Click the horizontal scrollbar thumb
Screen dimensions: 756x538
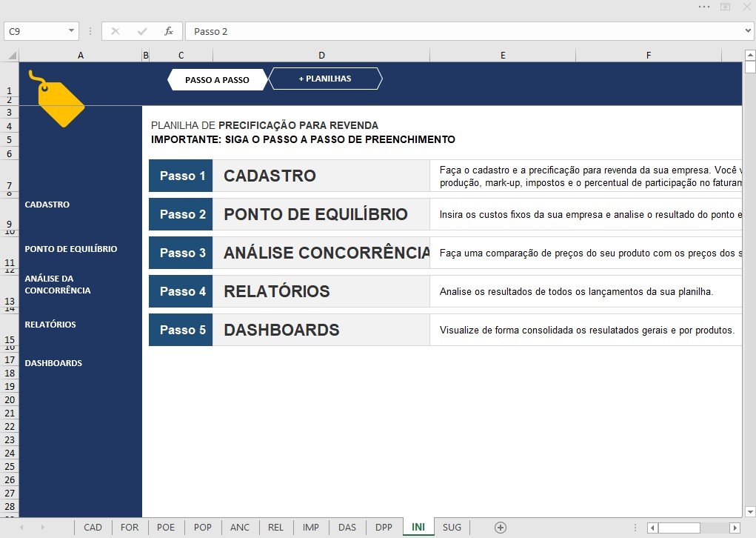click(x=679, y=528)
